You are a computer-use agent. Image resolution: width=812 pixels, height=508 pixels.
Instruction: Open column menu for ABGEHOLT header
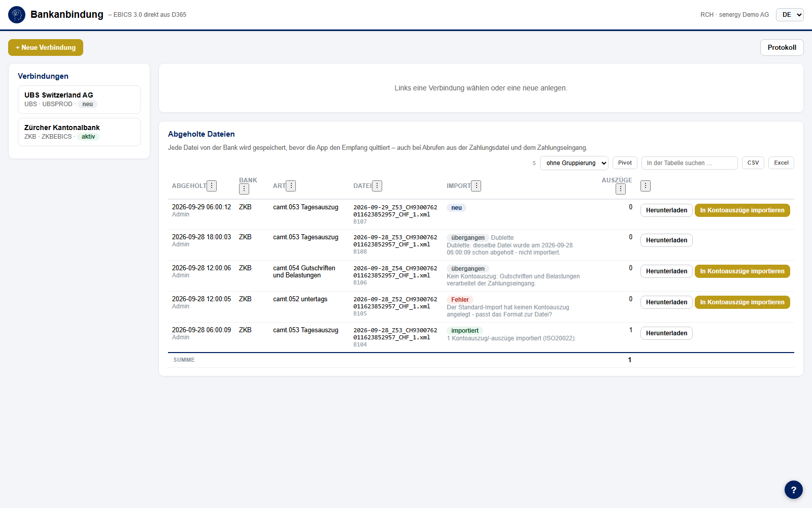(212, 186)
